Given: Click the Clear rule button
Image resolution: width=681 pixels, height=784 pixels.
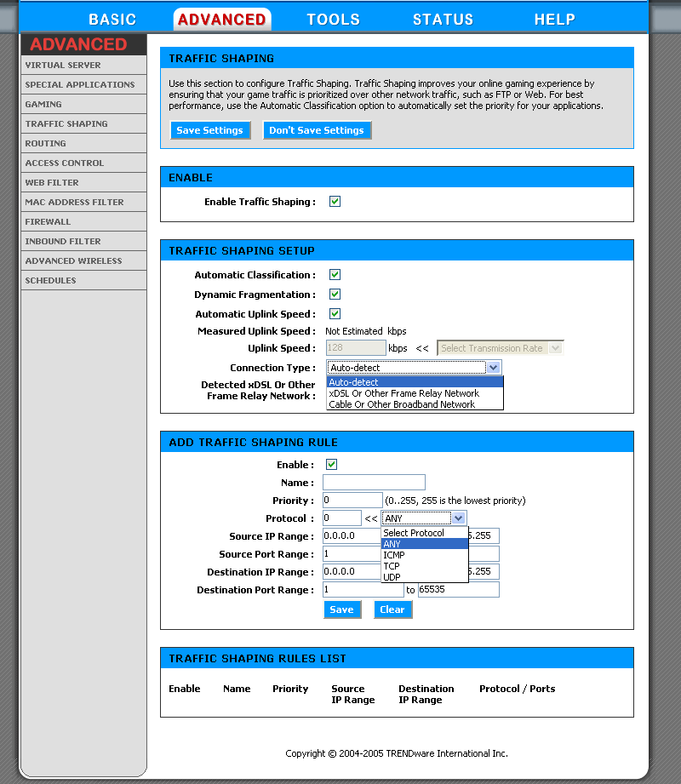Looking at the screenshot, I should coord(392,609).
